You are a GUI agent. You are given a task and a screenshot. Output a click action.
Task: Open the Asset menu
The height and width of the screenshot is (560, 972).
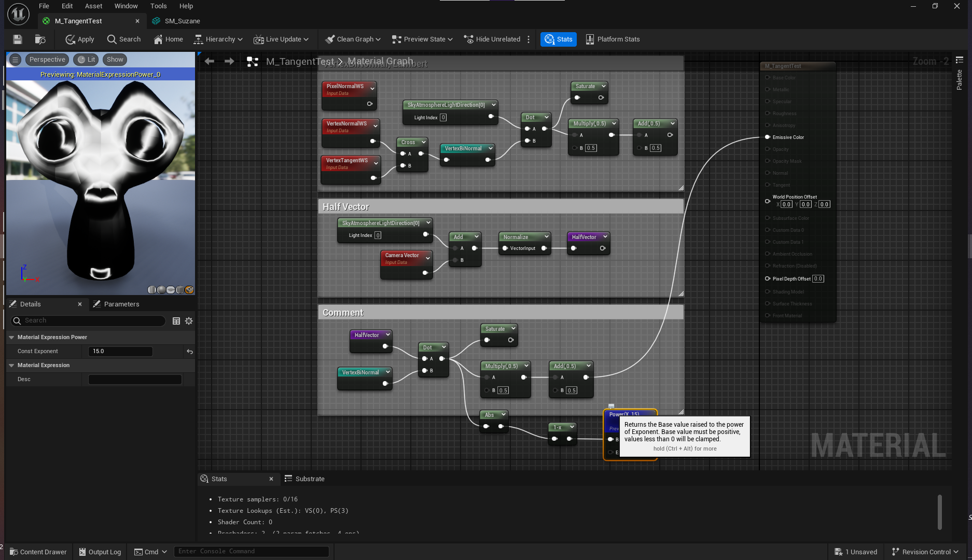pyautogui.click(x=94, y=6)
